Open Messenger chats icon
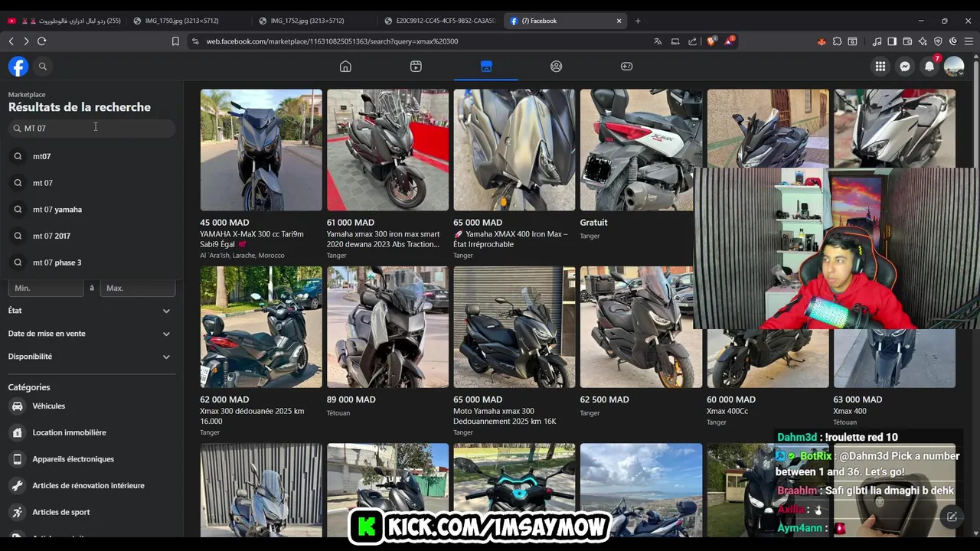The width and height of the screenshot is (980, 551). point(905,67)
